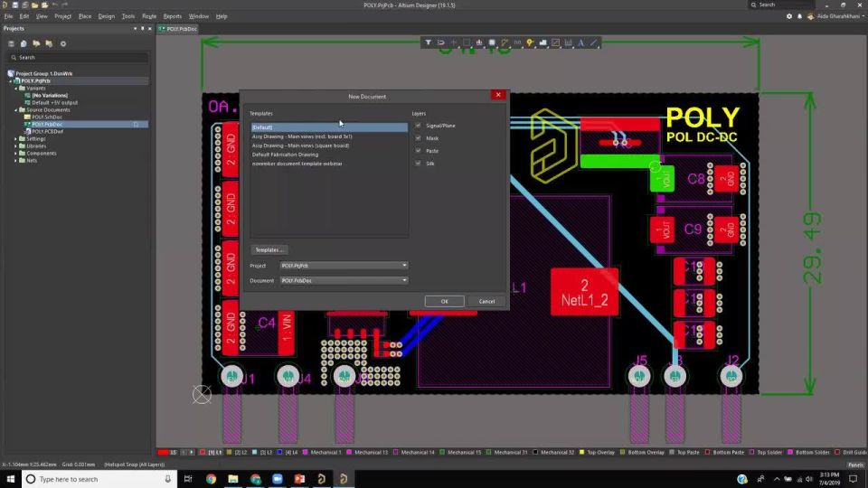Open File Explorer from the taskbar
The image size is (868, 488).
pyautogui.click(x=233, y=479)
